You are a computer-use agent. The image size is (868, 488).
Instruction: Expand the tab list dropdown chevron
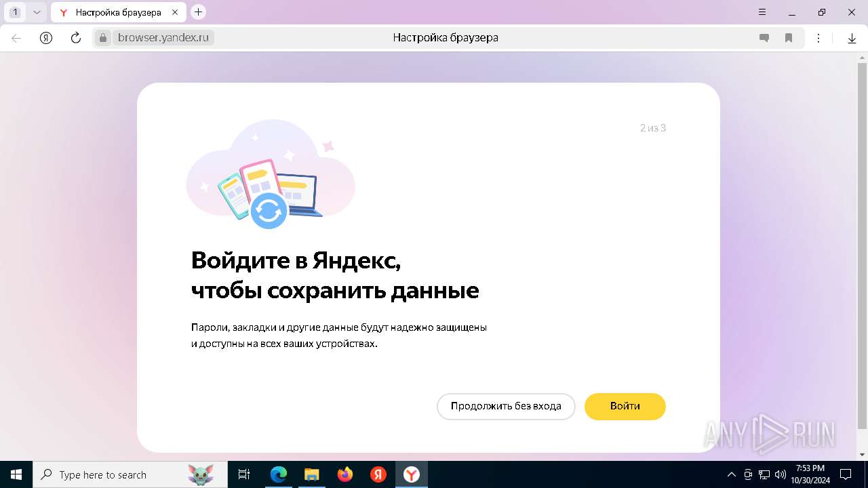click(x=37, y=12)
